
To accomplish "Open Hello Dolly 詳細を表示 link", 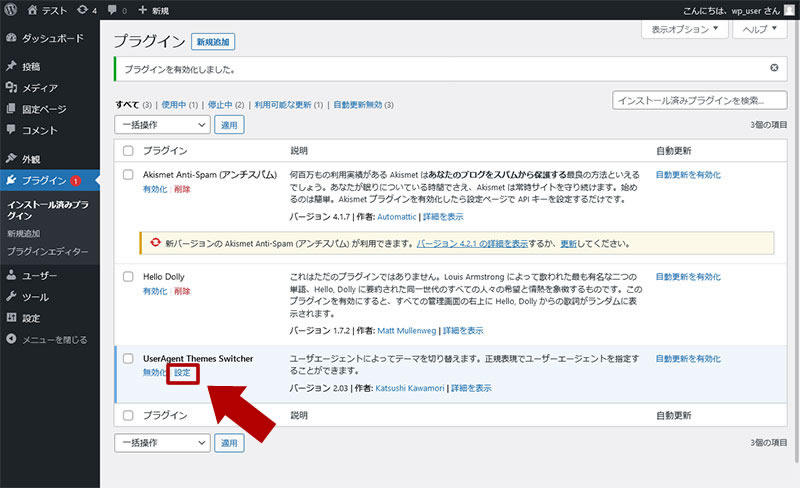I will [463, 330].
